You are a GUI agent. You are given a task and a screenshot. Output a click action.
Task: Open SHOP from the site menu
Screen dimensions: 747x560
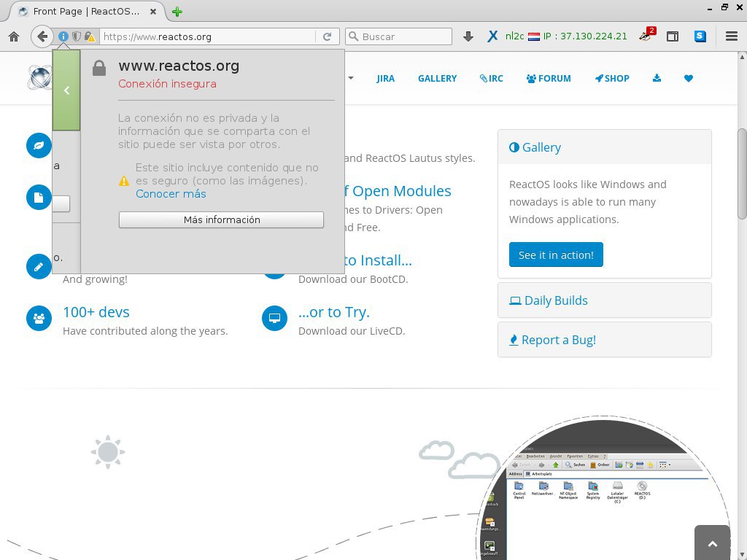click(x=612, y=79)
